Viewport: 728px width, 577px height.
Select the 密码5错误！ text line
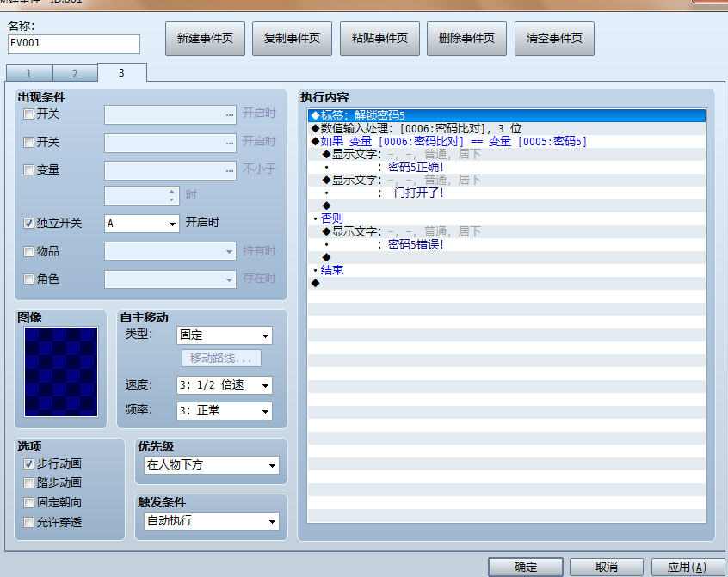507,244
